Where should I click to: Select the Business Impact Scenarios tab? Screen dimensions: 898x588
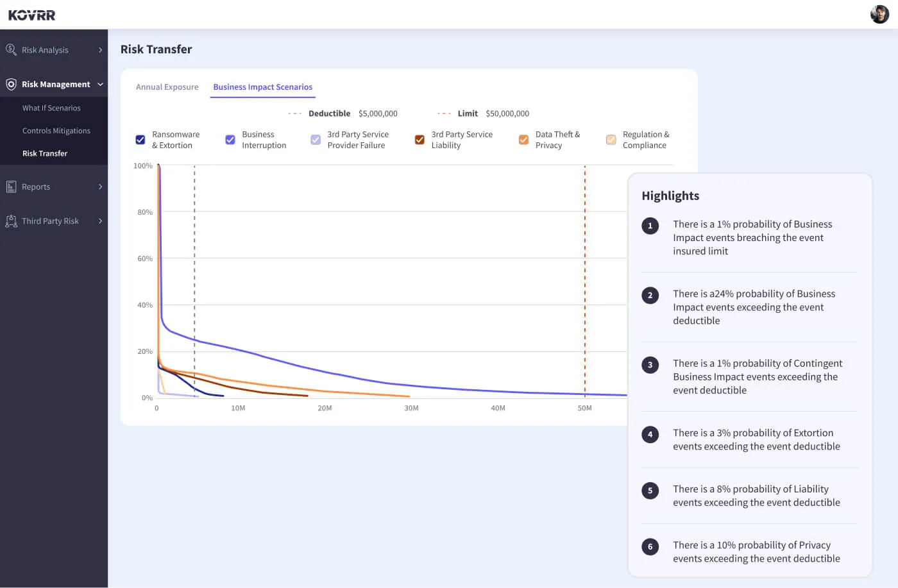[x=262, y=87]
